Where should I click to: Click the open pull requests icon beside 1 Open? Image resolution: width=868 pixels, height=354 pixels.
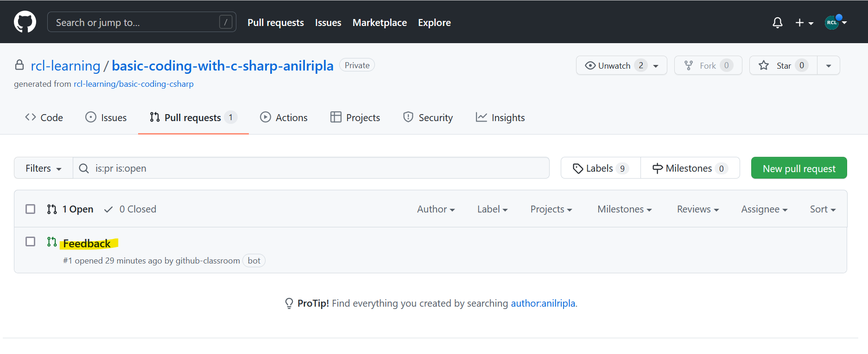coord(52,209)
